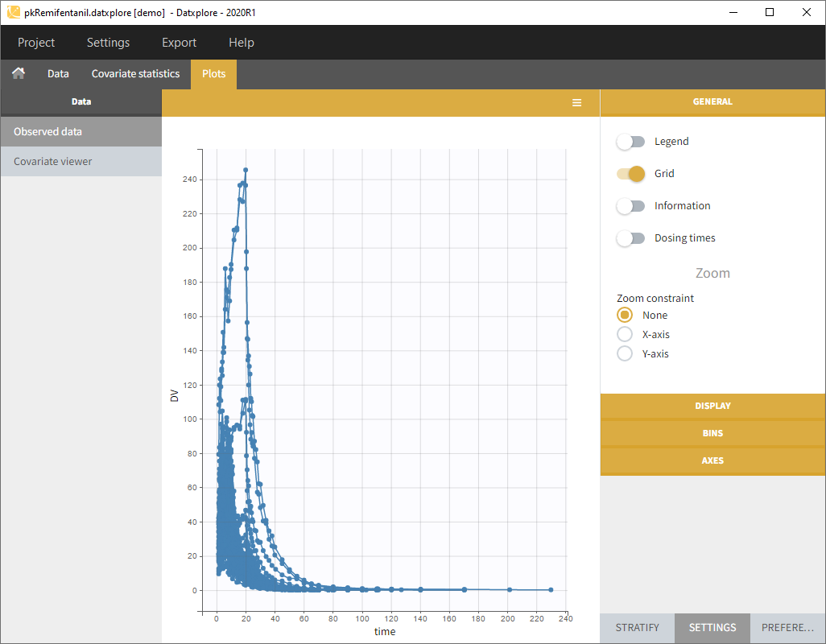Viewport: 826px width, 644px height.
Task: Turn off the Grid toggle
Action: (x=631, y=174)
